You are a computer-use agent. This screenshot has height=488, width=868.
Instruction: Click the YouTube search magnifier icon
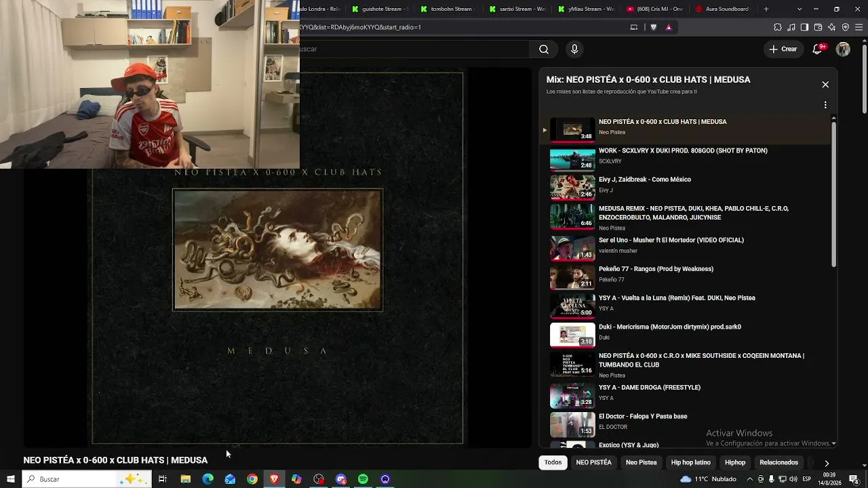[544, 49]
